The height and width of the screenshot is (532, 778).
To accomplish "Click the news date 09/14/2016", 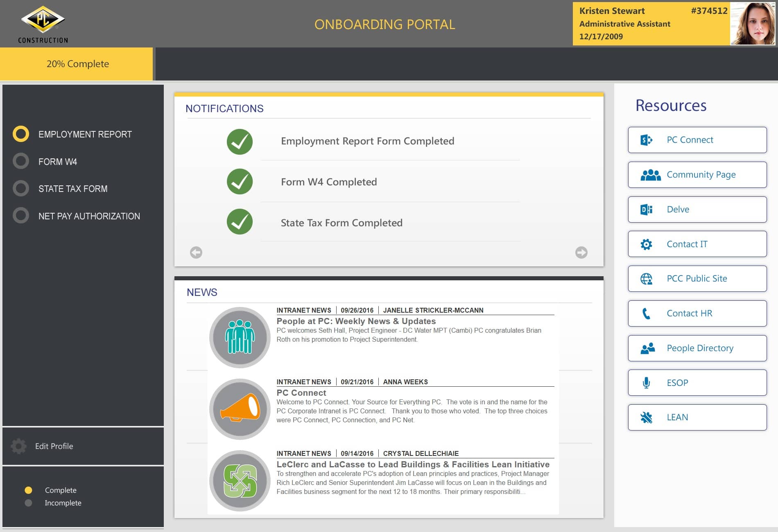I will pos(357,453).
